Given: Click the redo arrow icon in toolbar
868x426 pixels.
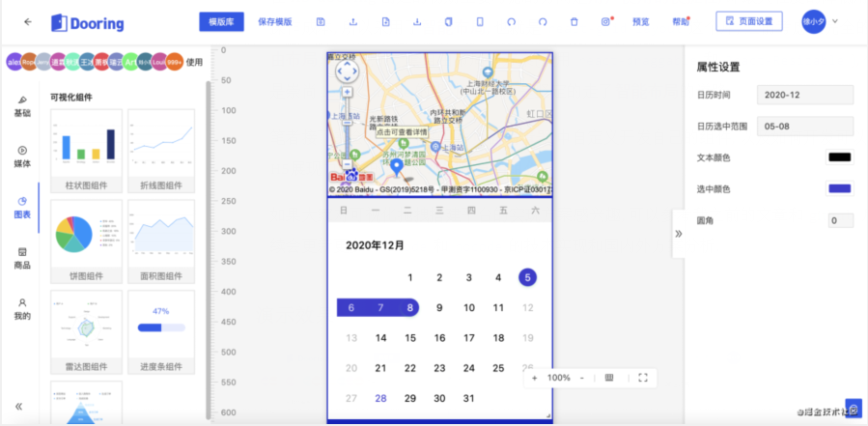Looking at the screenshot, I should tap(543, 21).
